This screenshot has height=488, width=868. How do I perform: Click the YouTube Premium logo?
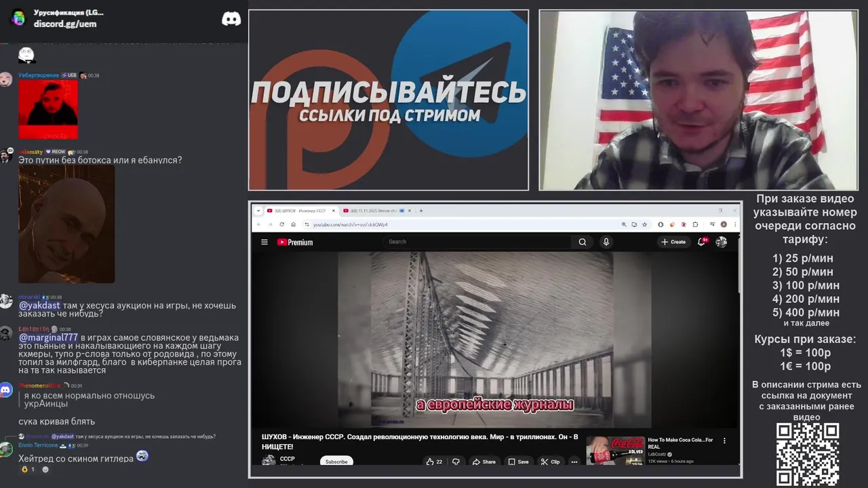(295, 242)
